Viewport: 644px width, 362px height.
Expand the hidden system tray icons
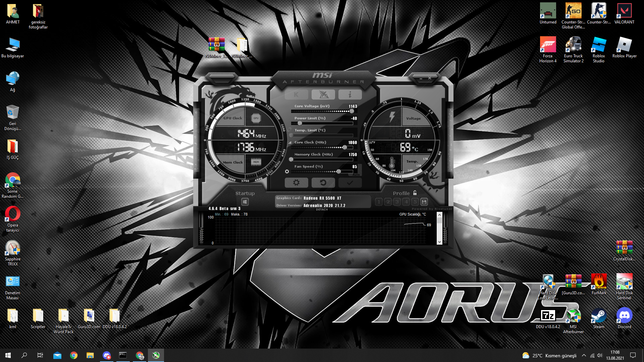pos(584,355)
